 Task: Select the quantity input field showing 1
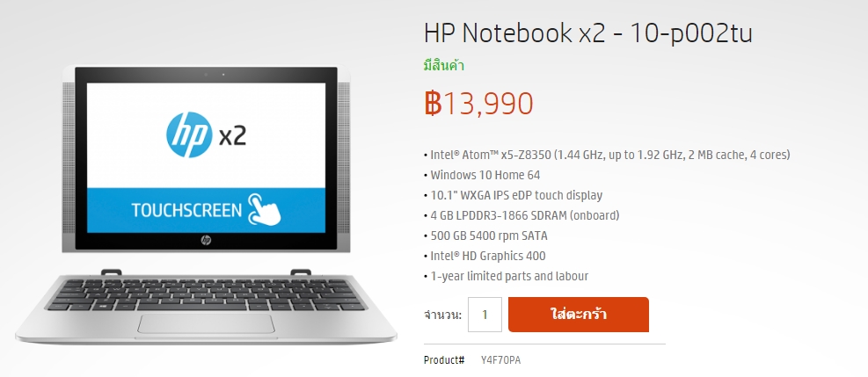[x=485, y=315]
